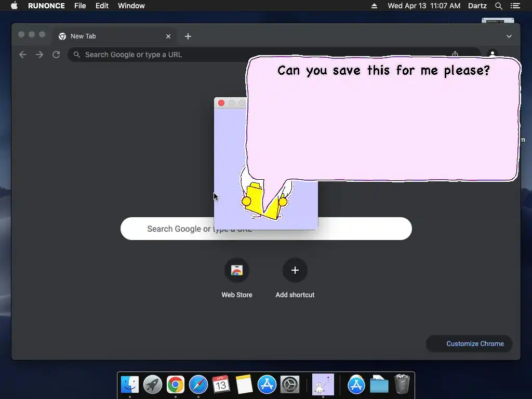The height and width of the screenshot is (399, 532).
Task: Open App Store from the Dock
Action: (x=267, y=384)
